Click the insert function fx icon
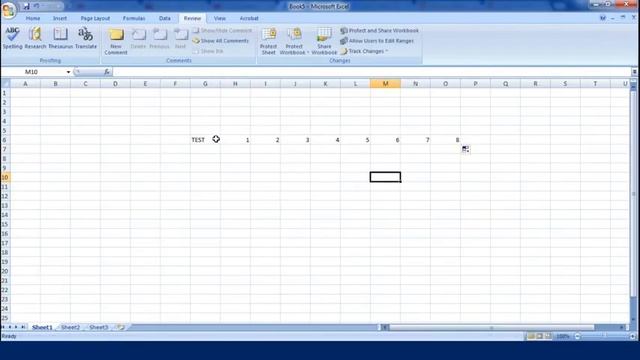640x360 pixels. (107, 72)
